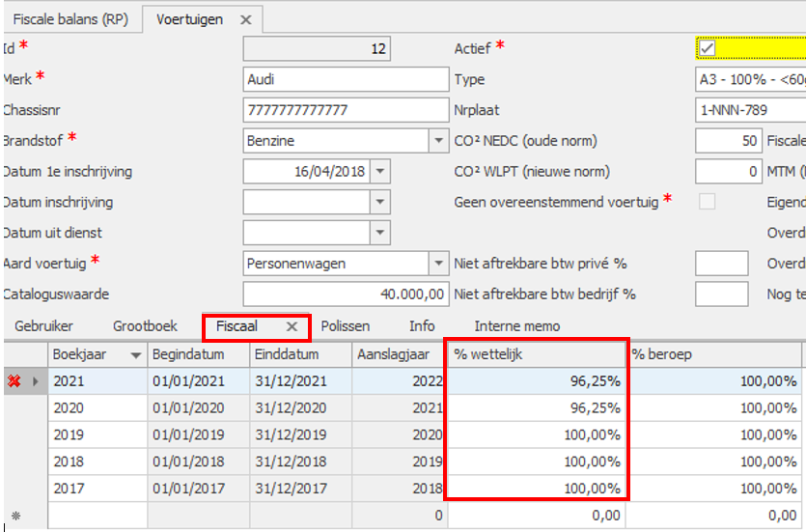Click the Aanslagjaar column header
806x532 pixels.
click(x=398, y=354)
